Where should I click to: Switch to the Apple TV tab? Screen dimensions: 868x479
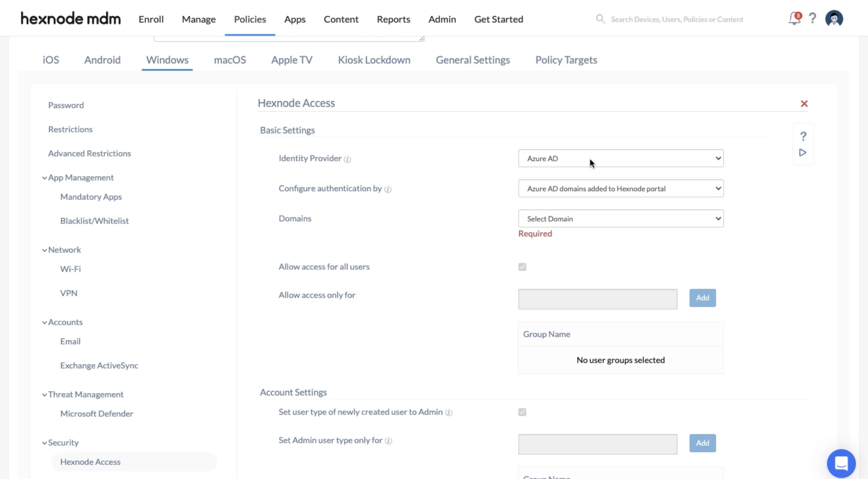[x=292, y=60]
